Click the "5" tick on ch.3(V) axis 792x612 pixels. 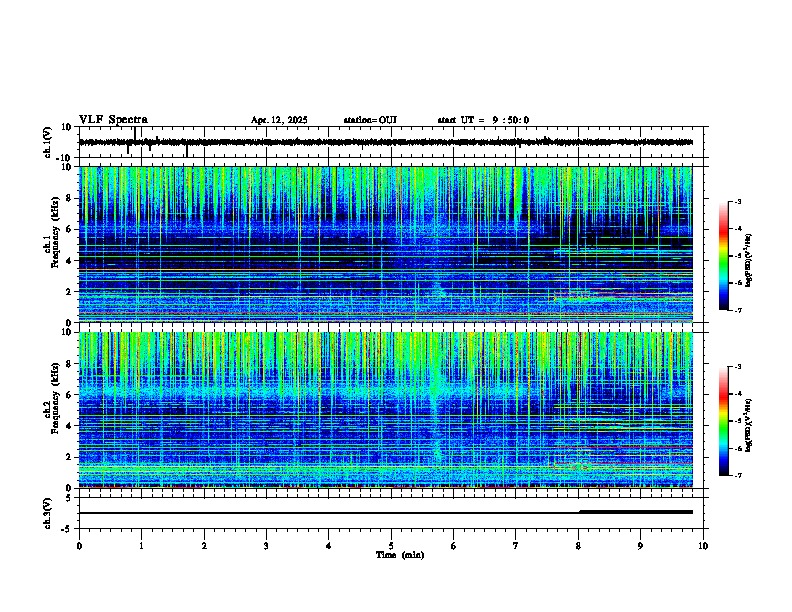click(69, 497)
